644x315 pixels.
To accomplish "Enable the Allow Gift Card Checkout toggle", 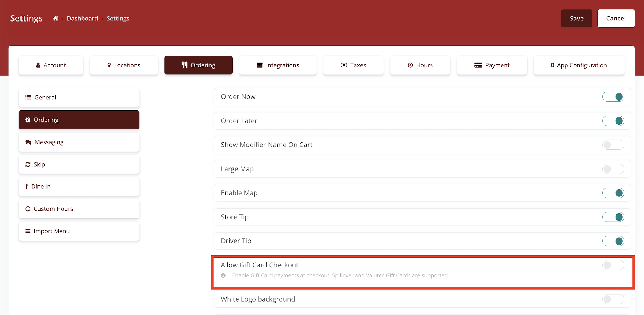I will (613, 265).
